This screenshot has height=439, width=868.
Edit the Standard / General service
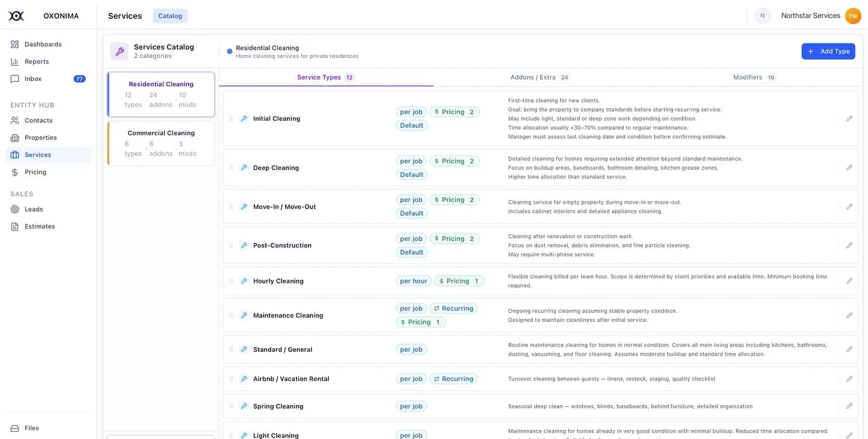pos(849,350)
